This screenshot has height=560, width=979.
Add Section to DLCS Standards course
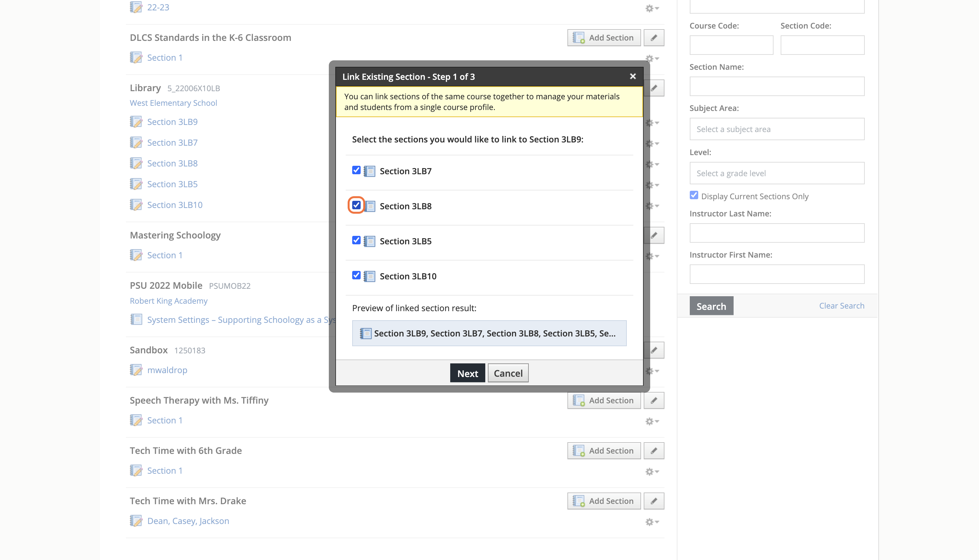point(603,38)
